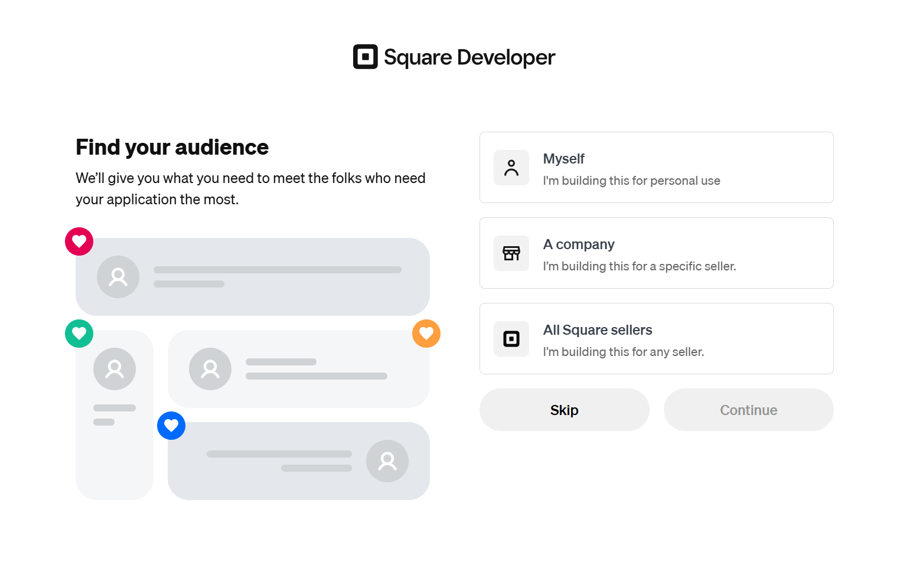The width and height of the screenshot is (900, 588).
Task: Click the red heart badge in the illustration
Action: 79,241
